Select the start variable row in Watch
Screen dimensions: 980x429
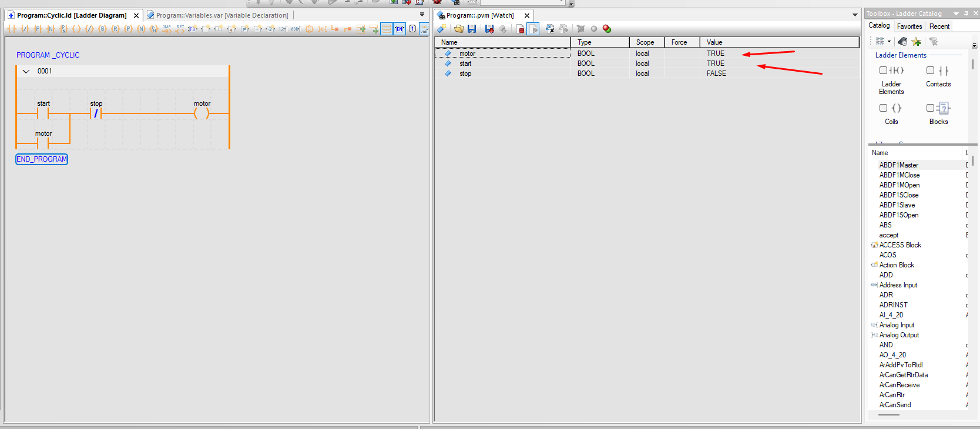pos(647,63)
